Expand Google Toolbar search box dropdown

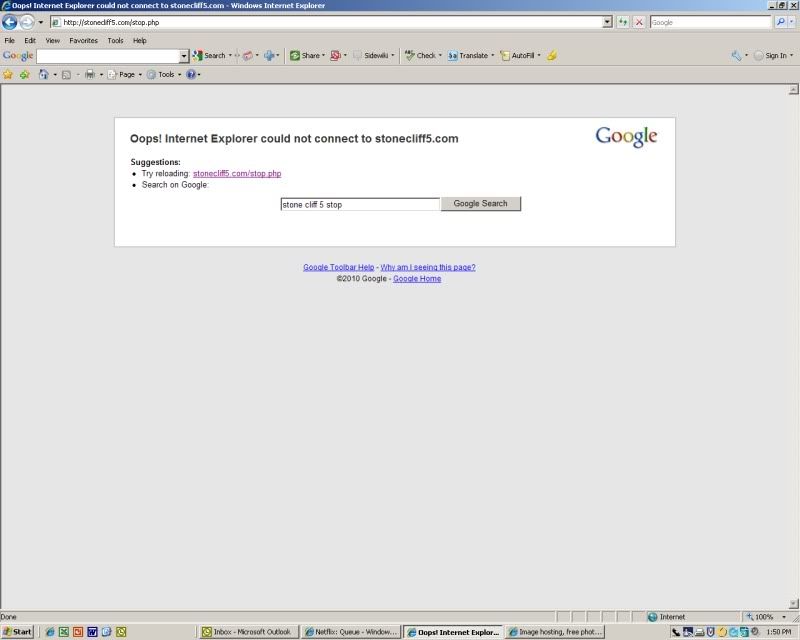[x=184, y=56]
